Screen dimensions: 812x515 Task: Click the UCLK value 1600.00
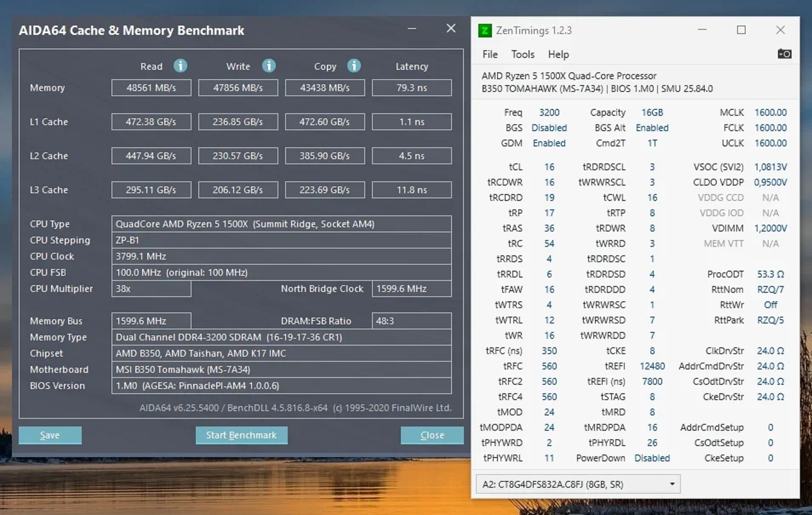point(770,143)
